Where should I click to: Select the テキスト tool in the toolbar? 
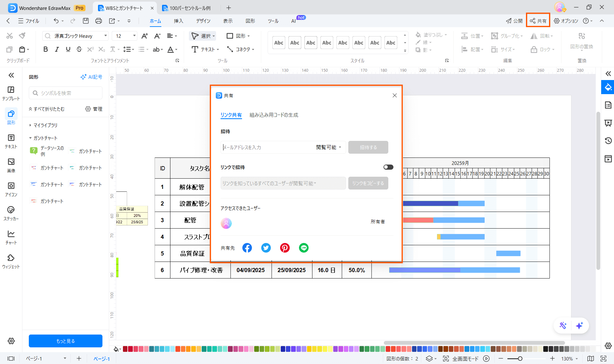[x=205, y=49]
